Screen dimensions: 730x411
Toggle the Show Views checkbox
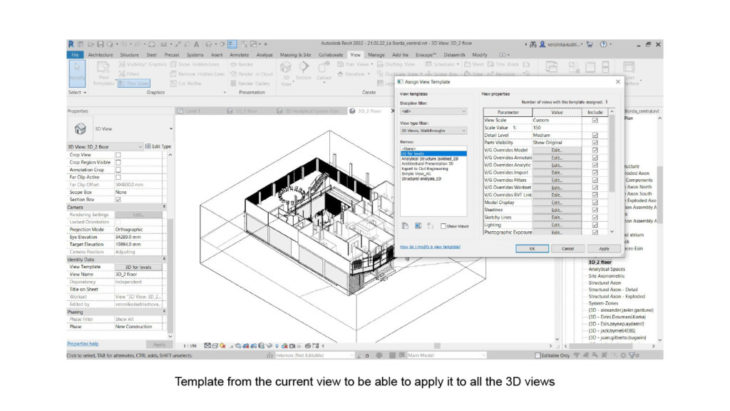tap(442, 227)
